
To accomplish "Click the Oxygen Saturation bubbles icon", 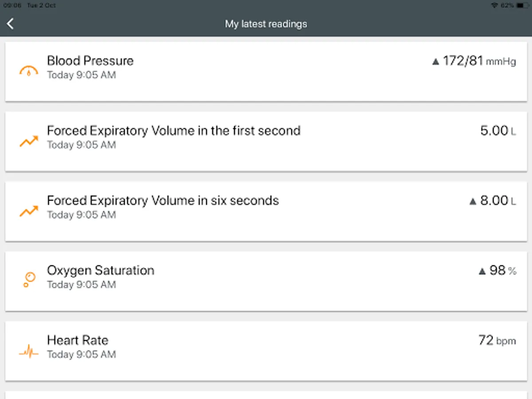I will tap(29, 280).
